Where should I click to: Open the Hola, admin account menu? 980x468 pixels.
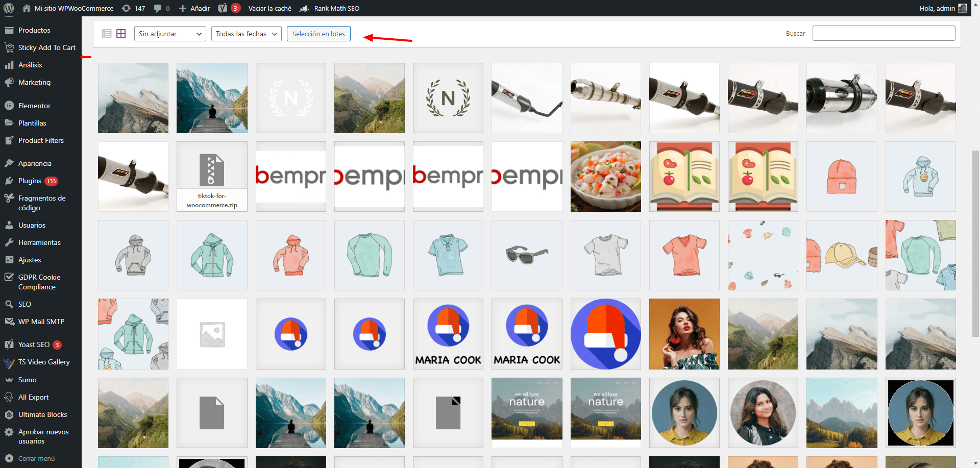[x=943, y=8]
